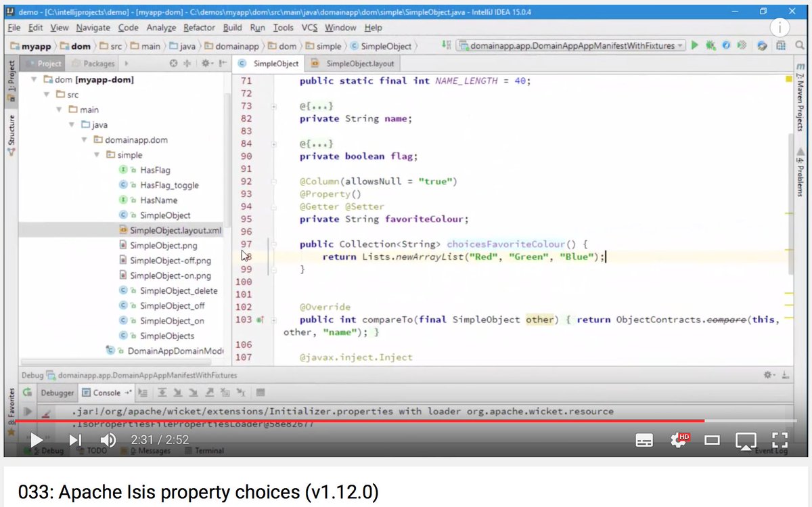
Task: Start debugging with the green bug icon
Action: [710, 45]
